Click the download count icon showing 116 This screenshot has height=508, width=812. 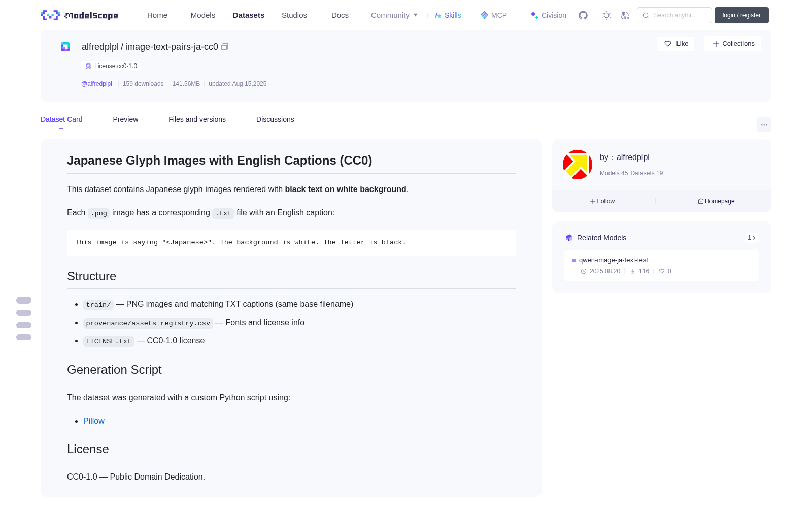(x=633, y=271)
